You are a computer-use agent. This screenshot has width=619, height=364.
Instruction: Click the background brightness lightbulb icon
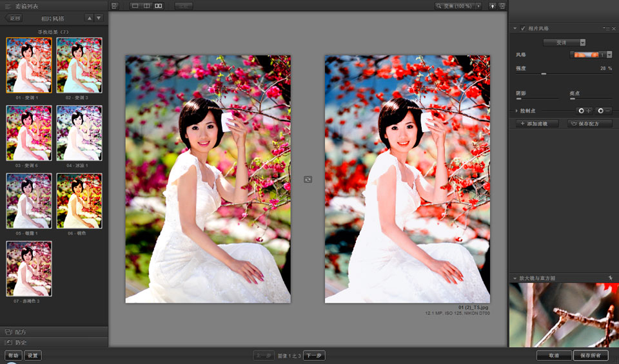pyautogui.click(x=492, y=6)
